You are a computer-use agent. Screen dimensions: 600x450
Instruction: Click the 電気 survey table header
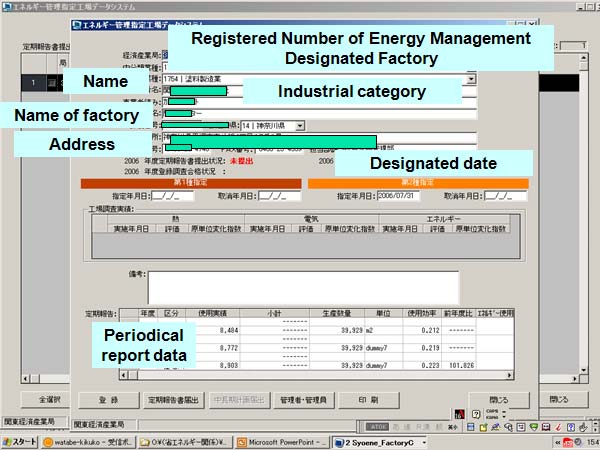point(311,219)
